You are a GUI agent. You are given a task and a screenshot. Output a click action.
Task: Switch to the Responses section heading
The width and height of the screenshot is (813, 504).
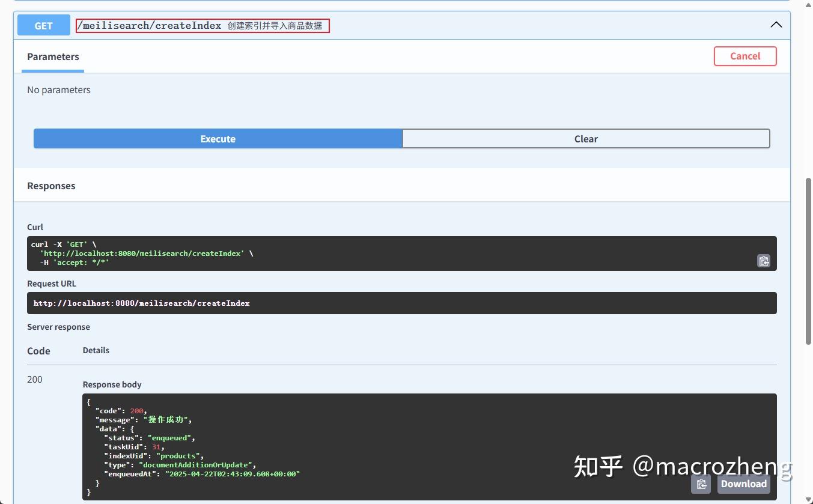tap(51, 186)
